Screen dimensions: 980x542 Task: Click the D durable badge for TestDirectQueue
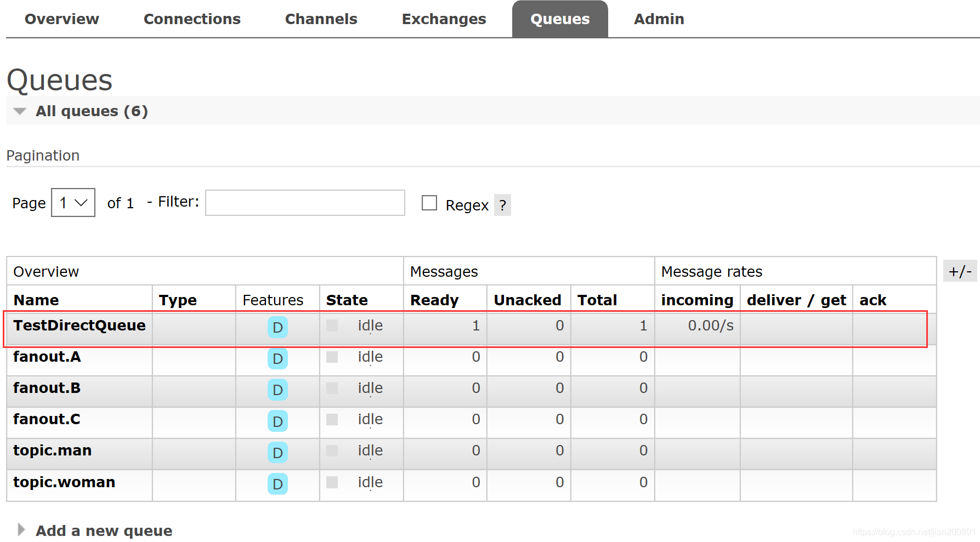click(x=277, y=327)
